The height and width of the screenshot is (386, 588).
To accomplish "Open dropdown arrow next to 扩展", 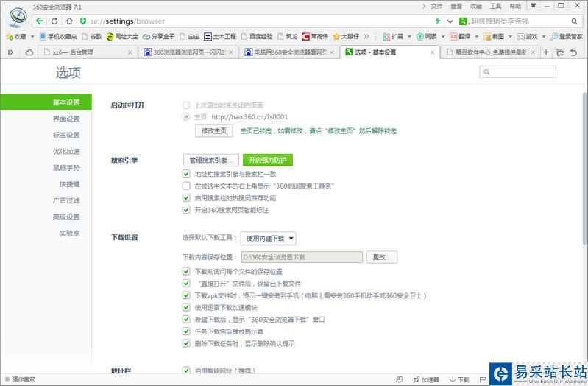I will (409, 36).
